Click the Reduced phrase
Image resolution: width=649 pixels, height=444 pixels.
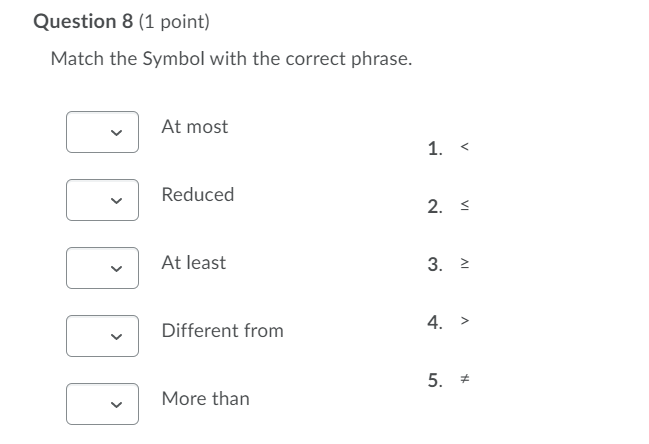198,195
